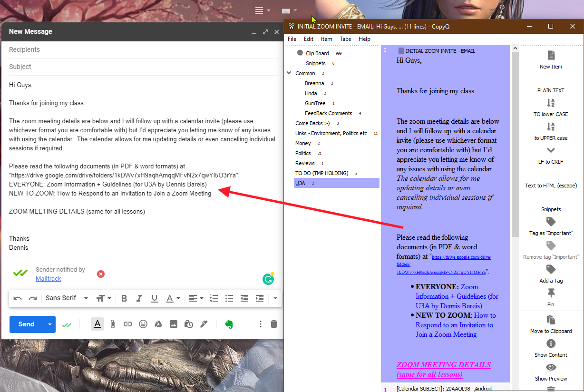
Task: Open the text color dropdown
Action: 173,298
